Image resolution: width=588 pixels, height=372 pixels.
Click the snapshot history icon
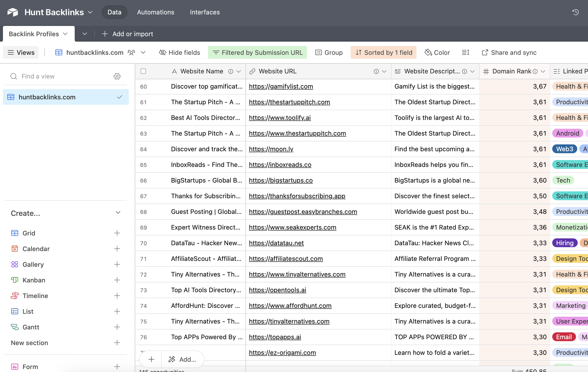[x=576, y=12]
